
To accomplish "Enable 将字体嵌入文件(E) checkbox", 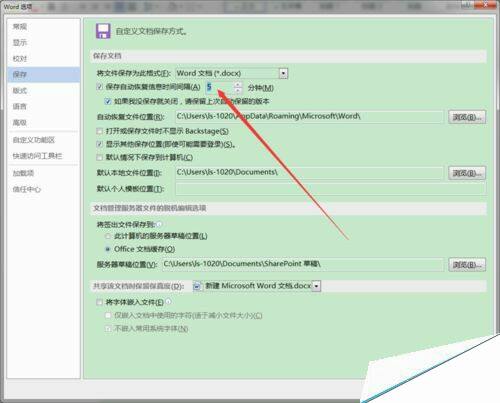I will pos(99,302).
